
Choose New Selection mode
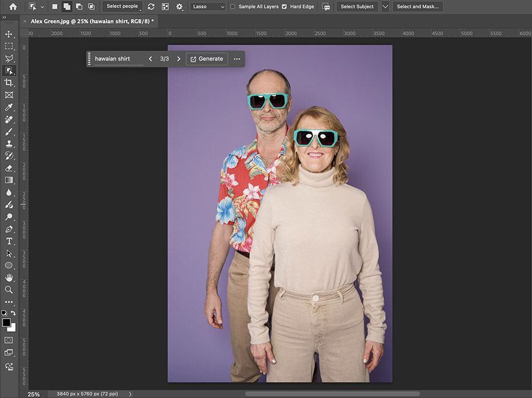(54, 7)
